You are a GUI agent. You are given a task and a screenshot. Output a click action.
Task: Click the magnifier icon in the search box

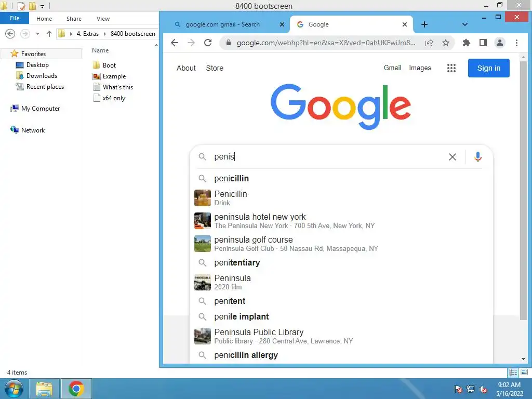(x=202, y=157)
